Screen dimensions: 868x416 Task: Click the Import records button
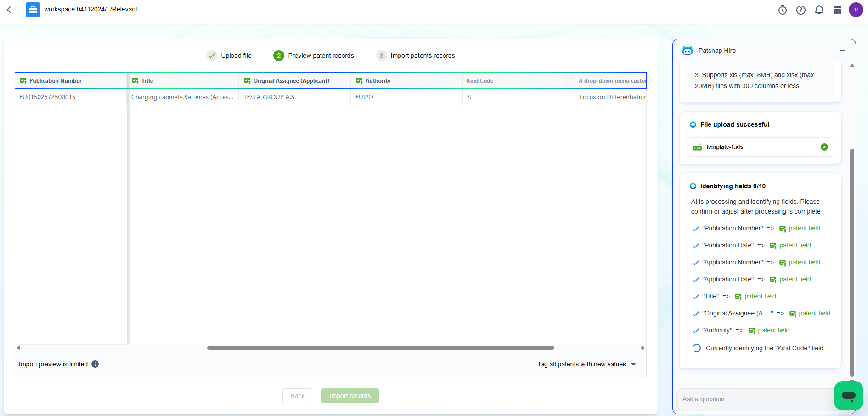click(350, 396)
